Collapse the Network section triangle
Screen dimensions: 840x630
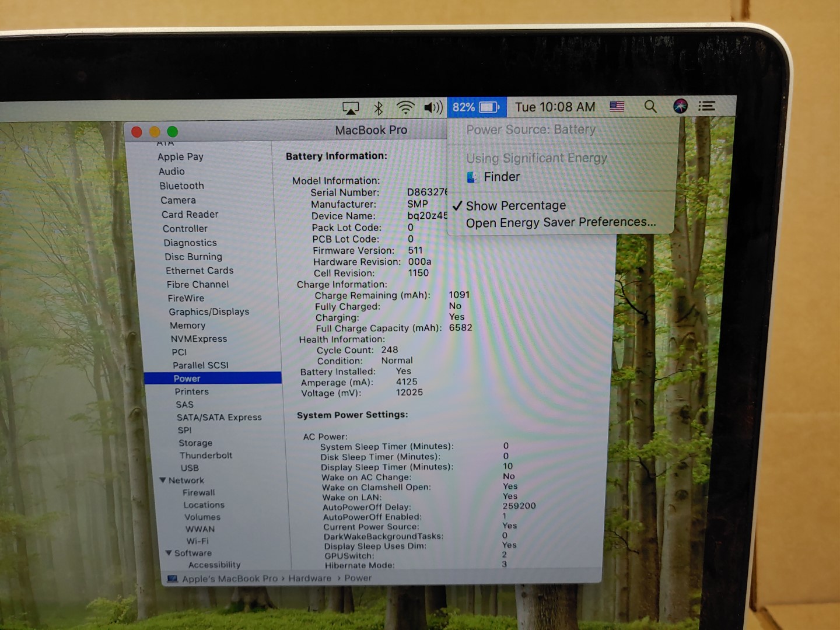[163, 480]
